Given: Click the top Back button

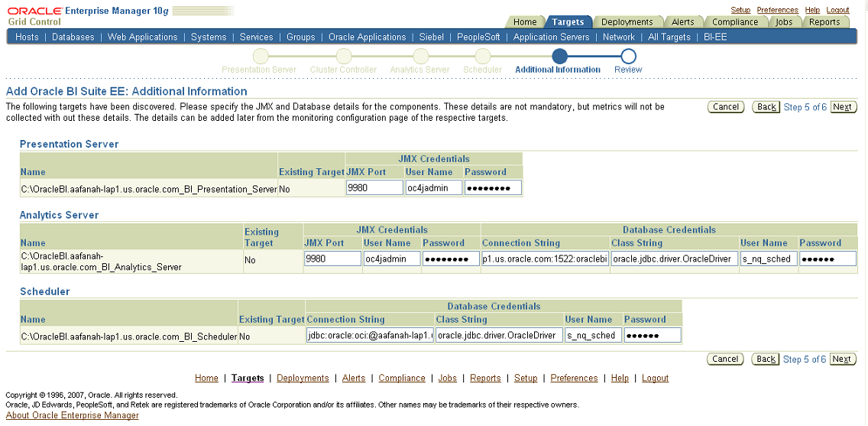Looking at the screenshot, I should click(x=766, y=107).
